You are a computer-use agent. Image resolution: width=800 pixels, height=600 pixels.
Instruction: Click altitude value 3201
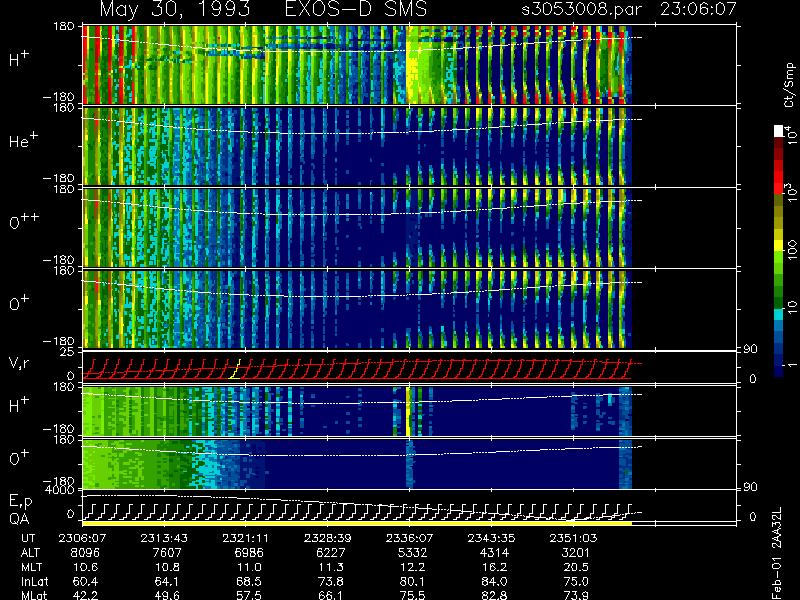click(x=576, y=553)
